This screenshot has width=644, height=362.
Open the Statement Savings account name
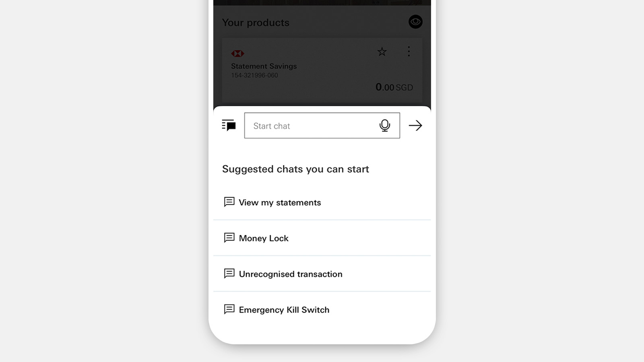[x=264, y=66]
